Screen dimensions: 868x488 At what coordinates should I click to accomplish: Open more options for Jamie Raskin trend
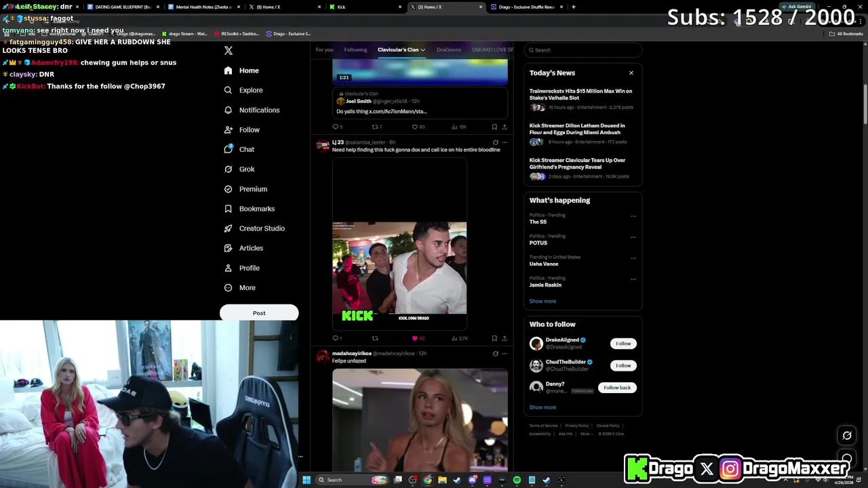(633, 279)
